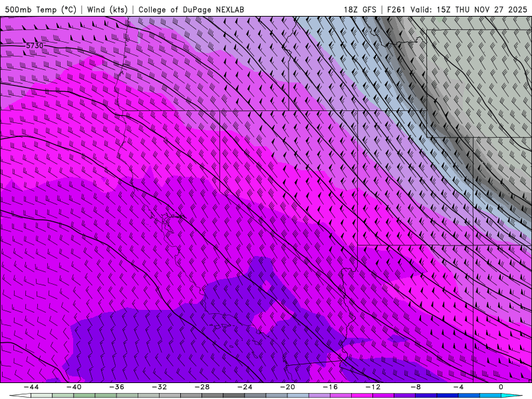Select the "-8" color bar label
This screenshot has width=532, height=399.
click(416, 387)
